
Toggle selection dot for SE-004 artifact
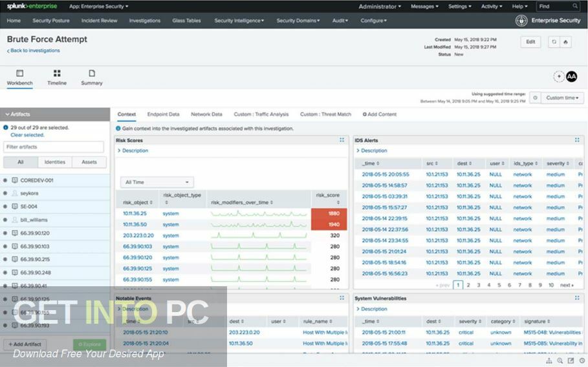coord(5,206)
